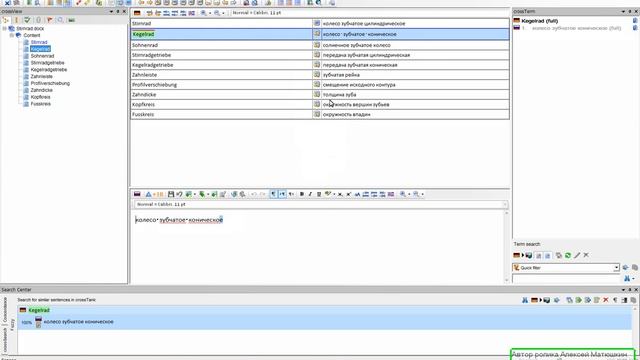Click the magnifier icon in crossView toolbar
The height and width of the screenshot is (360, 640).
(x=60, y=20)
